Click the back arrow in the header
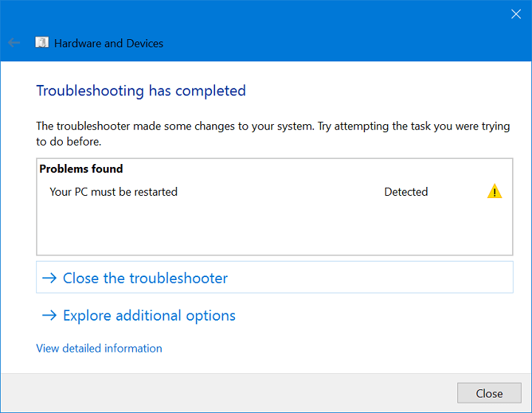 pyautogui.click(x=14, y=43)
